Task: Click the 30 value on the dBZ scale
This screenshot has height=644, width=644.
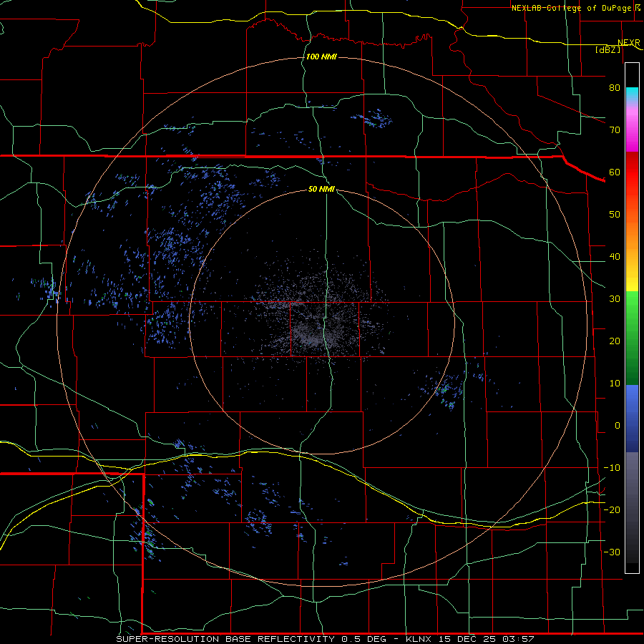Action: click(615, 299)
